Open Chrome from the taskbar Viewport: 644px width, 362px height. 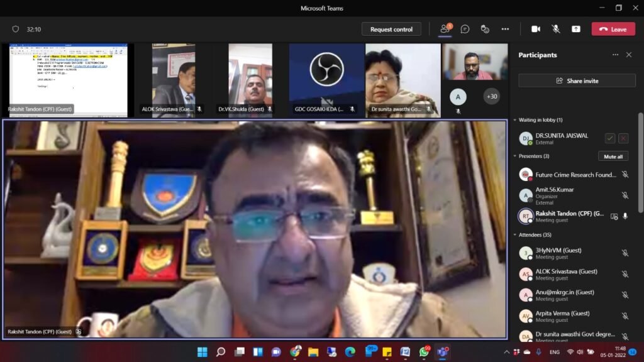(295, 352)
